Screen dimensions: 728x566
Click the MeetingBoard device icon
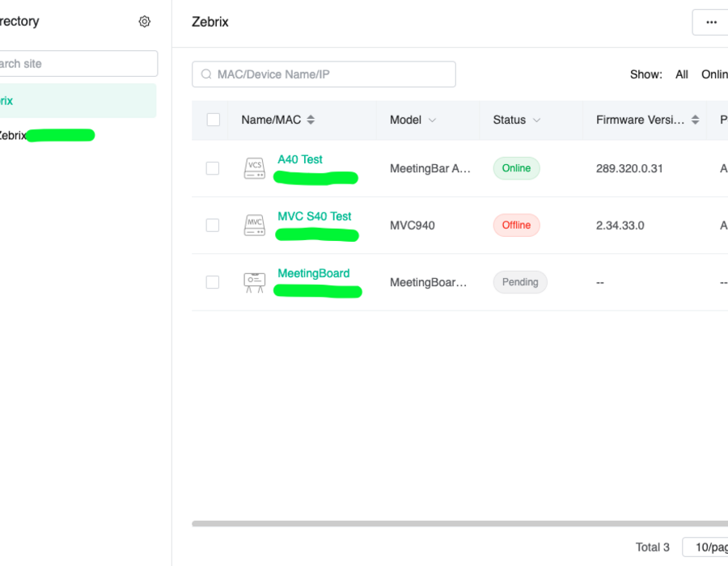[255, 282]
